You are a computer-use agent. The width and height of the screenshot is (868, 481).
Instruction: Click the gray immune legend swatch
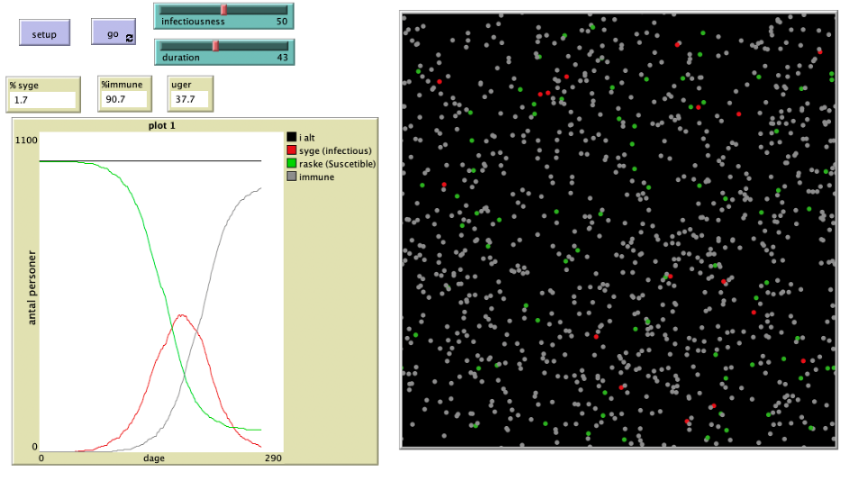[x=292, y=177]
